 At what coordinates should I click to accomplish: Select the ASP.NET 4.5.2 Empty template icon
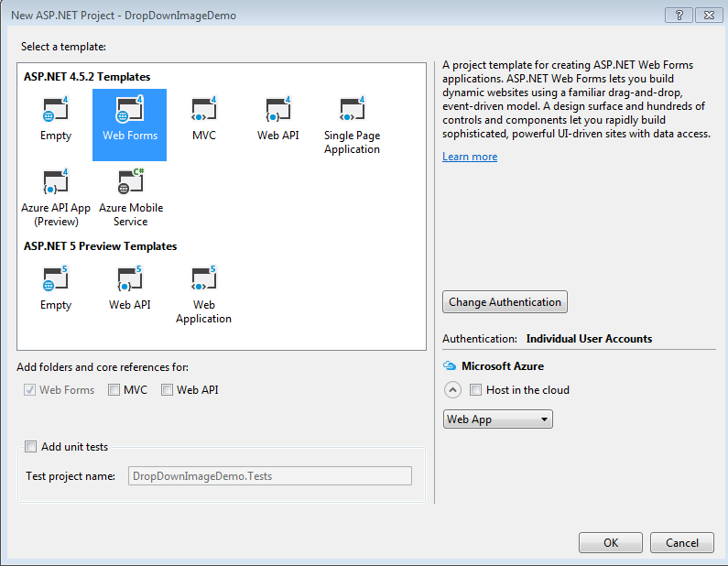pyautogui.click(x=56, y=109)
